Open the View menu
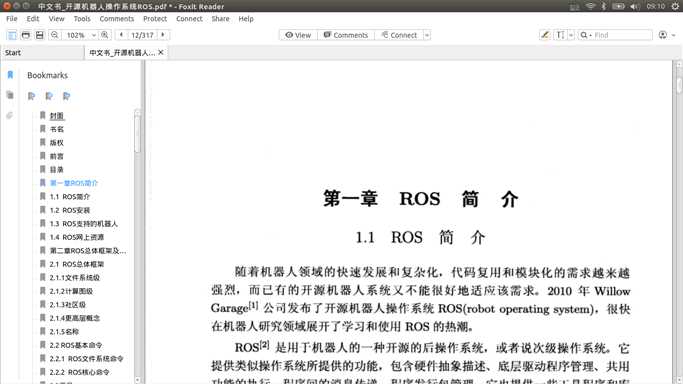Viewport: 683px width, 384px height. click(x=56, y=19)
